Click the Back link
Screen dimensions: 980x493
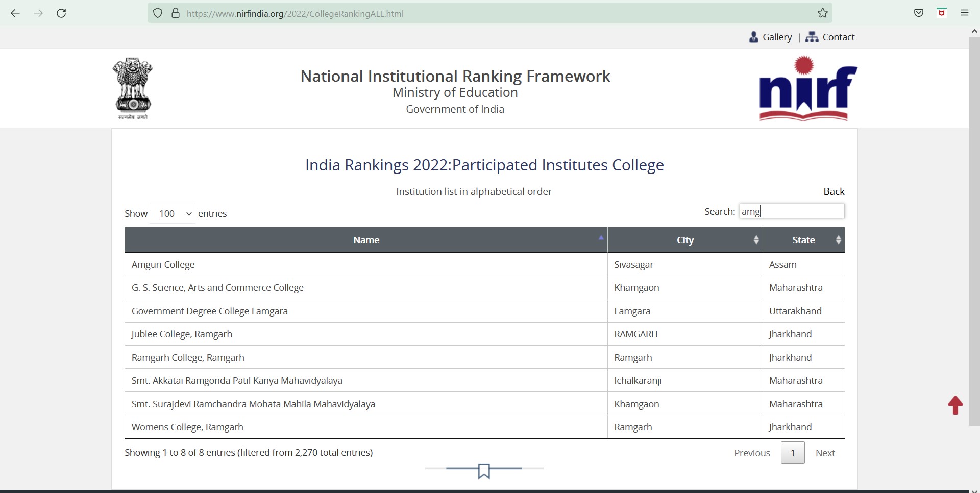click(x=834, y=192)
